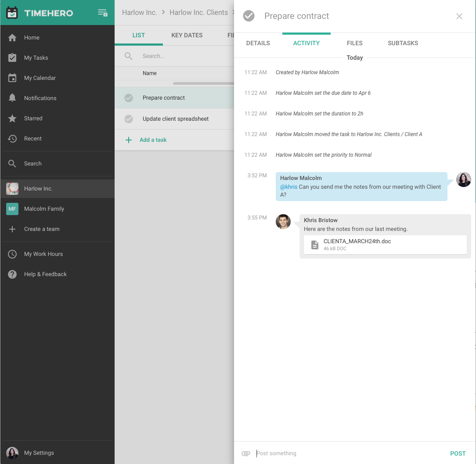The image size is (476, 464).
Task: Click the 3:55 PM timestamp
Action: [257, 218]
